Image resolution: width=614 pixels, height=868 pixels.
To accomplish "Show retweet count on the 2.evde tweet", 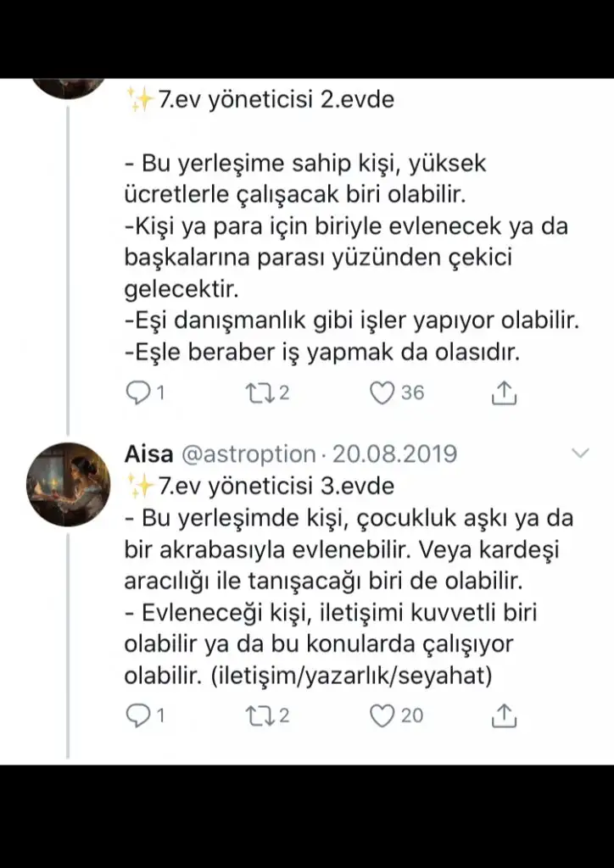I will [x=283, y=393].
